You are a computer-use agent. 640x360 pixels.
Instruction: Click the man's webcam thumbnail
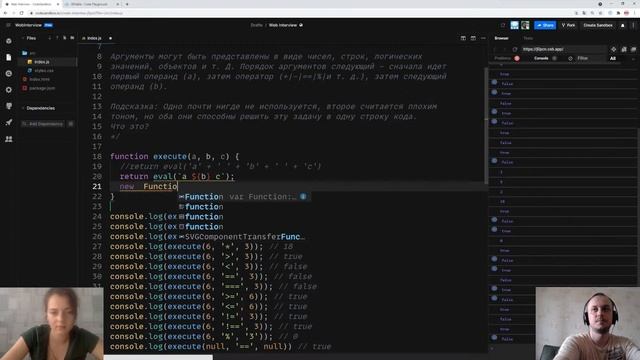coord(588,324)
